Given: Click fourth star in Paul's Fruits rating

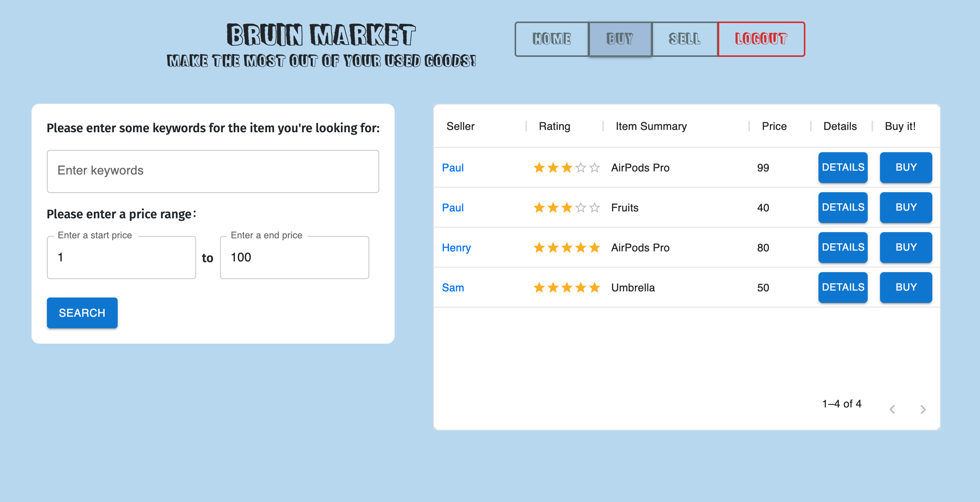Looking at the screenshot, I should coord(581,208).
